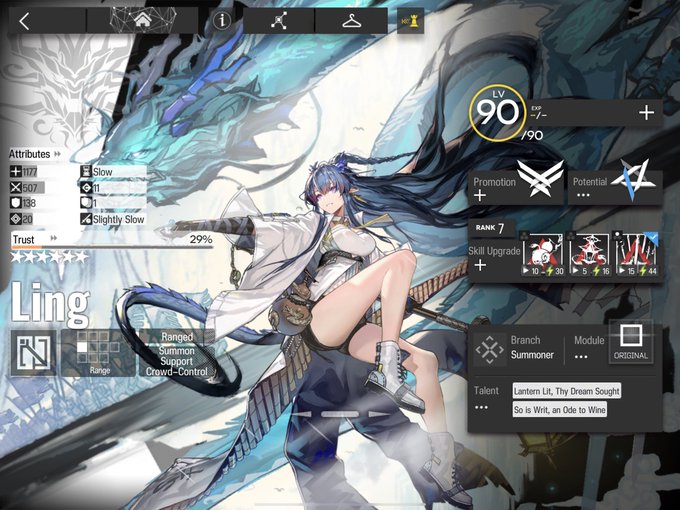View the attack Range grid
This screenshot has height=510, width=680.
(x=98, y=352)
